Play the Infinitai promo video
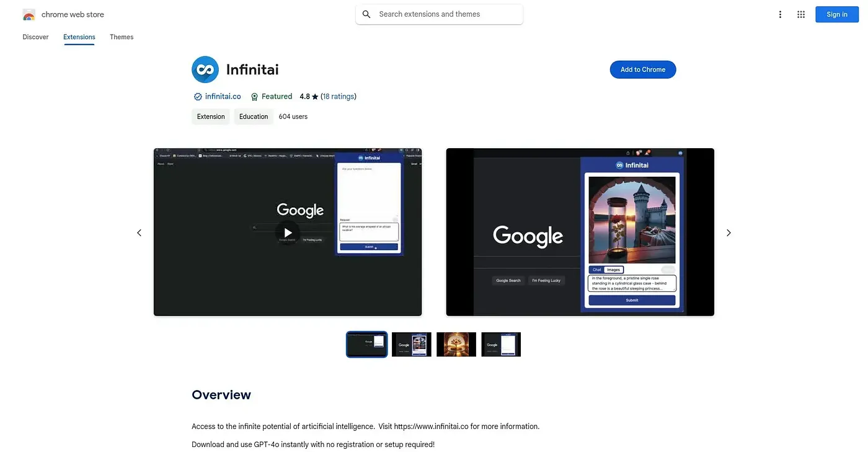This screenshot has width=868, height=452. 288,233
